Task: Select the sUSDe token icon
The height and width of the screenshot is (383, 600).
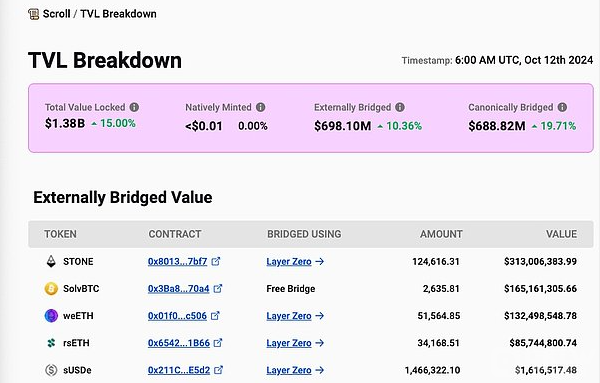Action: [51, 370]
